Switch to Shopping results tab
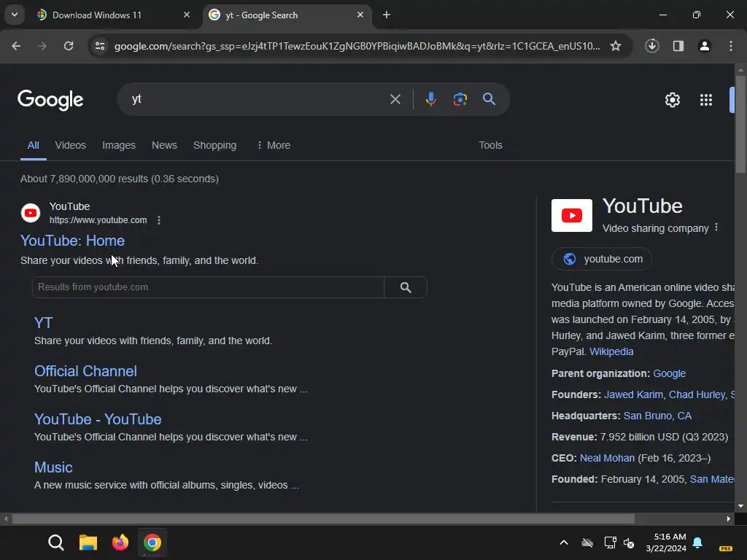The image size is (747, 560). [214, 145]
